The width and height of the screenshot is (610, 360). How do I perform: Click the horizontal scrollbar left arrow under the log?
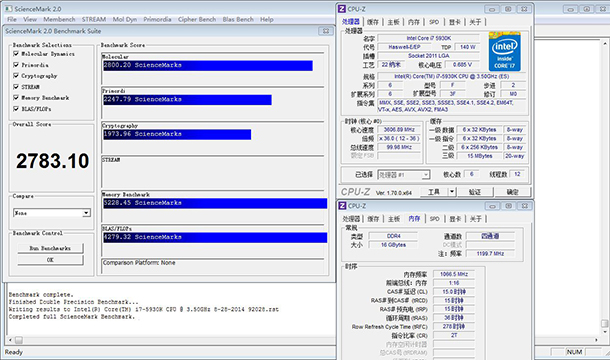(11, 340)
